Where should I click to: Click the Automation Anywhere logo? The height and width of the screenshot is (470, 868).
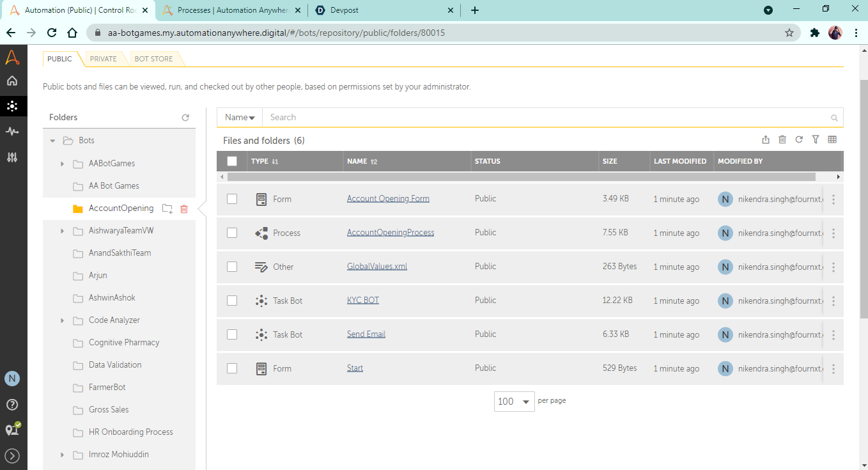[x=12, y=57]
